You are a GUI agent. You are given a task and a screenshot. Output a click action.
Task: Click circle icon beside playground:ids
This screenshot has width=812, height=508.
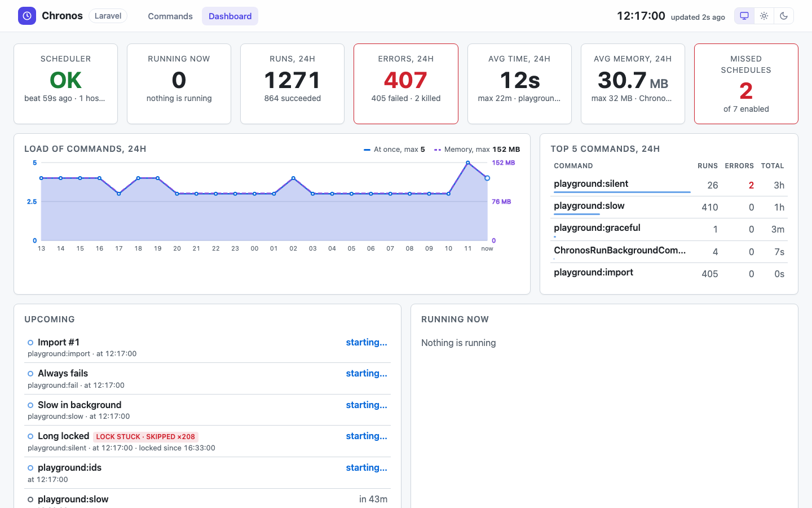point(30,468)
